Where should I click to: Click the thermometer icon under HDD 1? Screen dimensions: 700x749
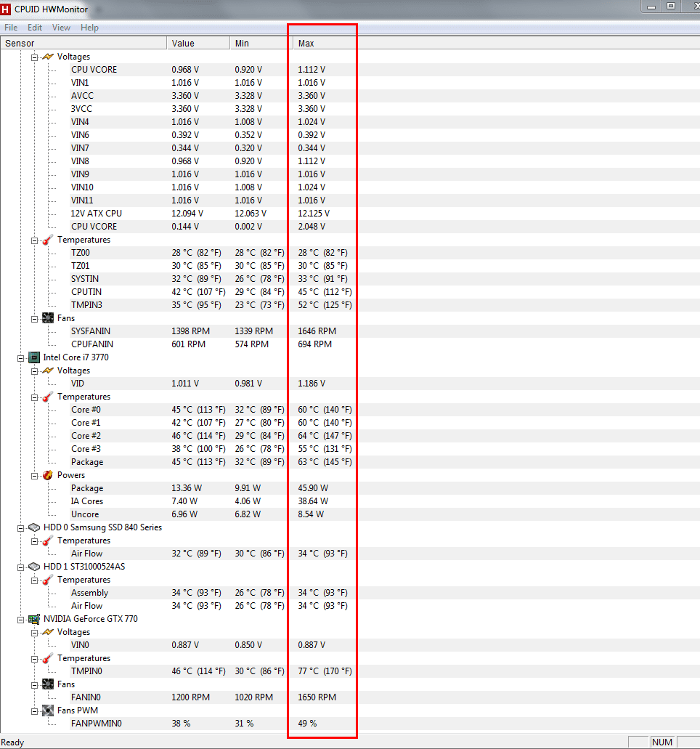[48, 580]
